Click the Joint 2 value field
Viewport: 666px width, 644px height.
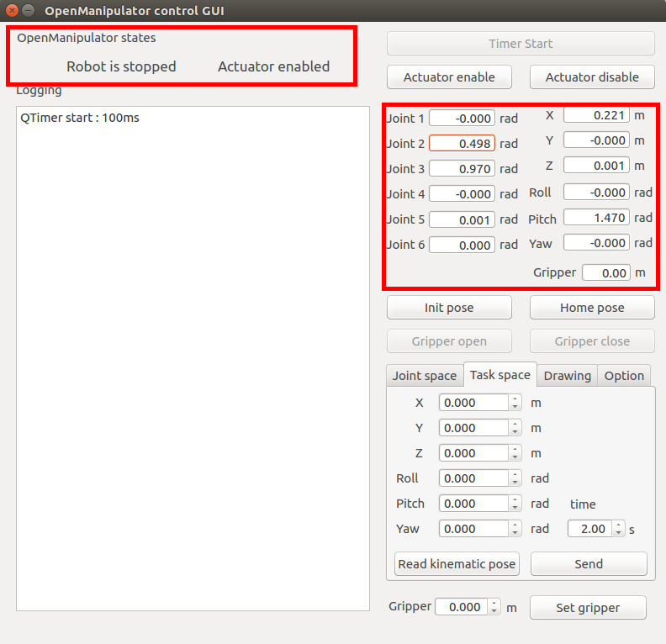tap(462, 144)
